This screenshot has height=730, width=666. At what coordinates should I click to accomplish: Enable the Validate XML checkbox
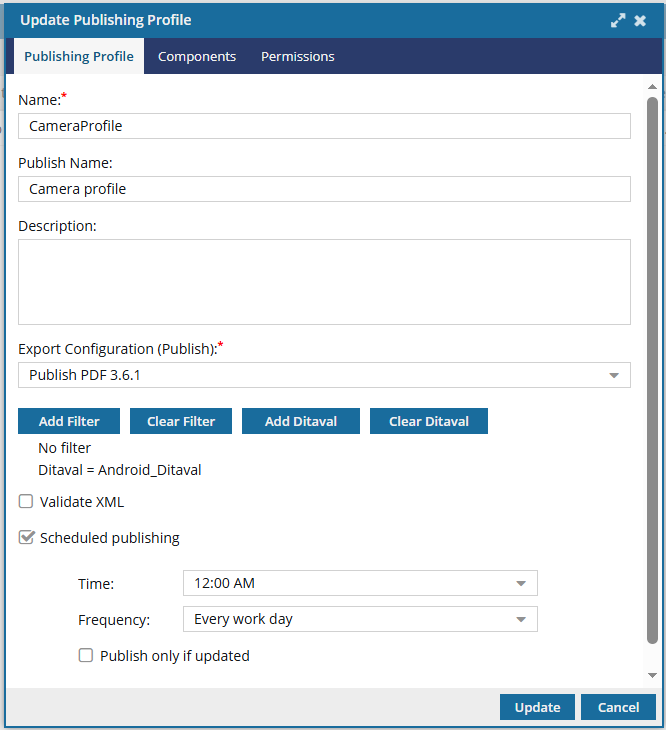(x=27, y=502)
